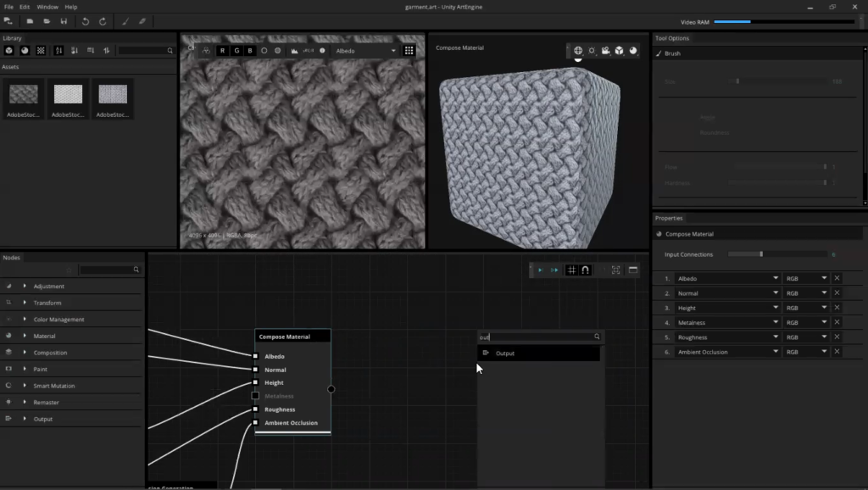
Task: Click the histogram icon in the 2D view toolbar
Action: (x=294, y=50)
